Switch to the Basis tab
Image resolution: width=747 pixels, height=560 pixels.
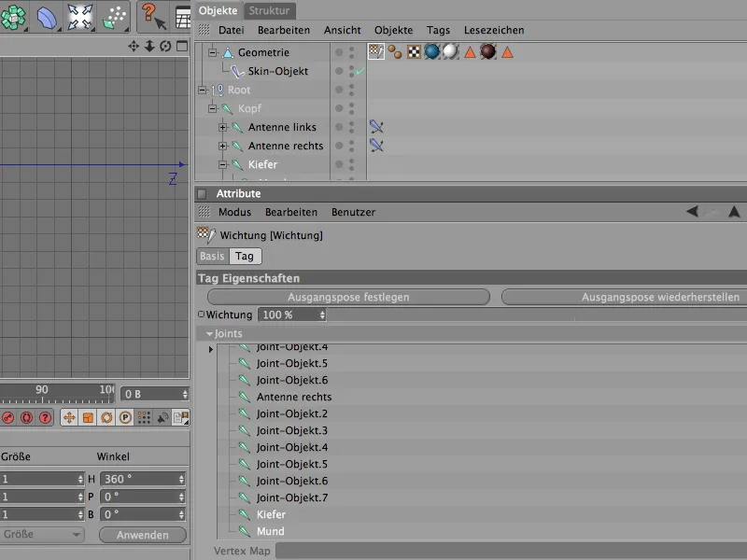tap(212, 256)
